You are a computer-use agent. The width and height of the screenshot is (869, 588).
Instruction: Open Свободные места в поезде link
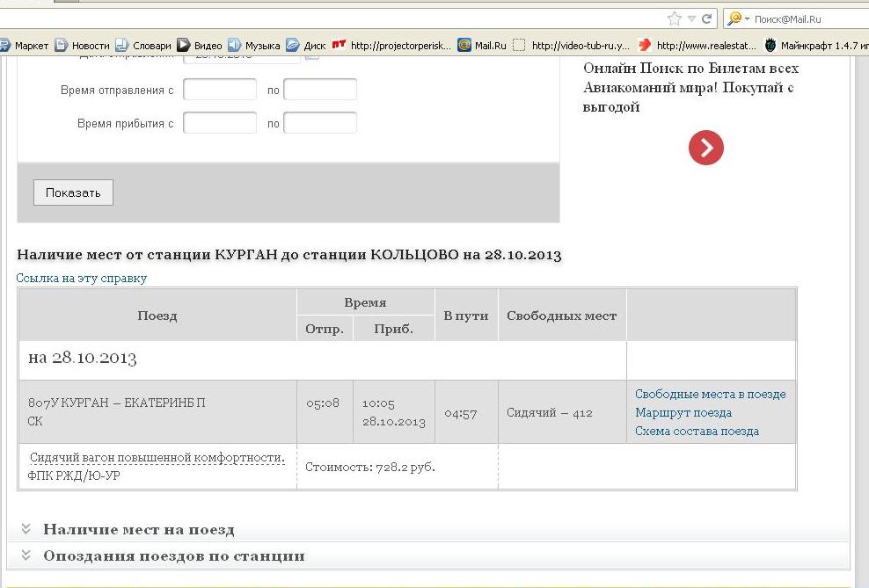(x=710, y=395)
